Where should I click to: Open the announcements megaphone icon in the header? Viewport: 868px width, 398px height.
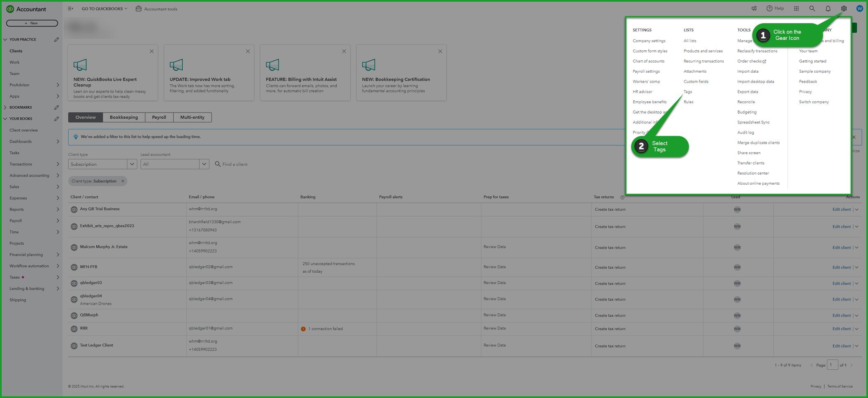point(754,8)
